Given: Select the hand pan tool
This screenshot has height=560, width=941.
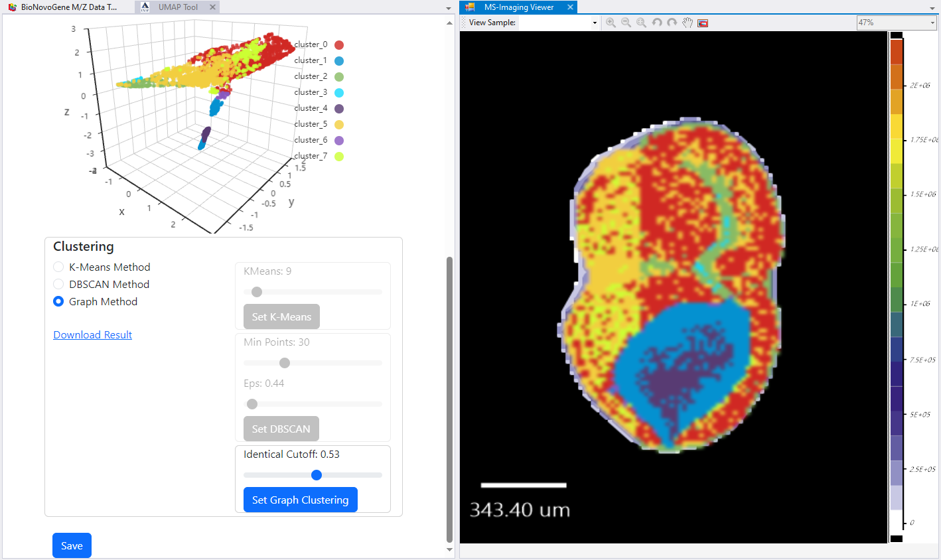Looking at the screenshot, I should pyautogui.click(x=688, y=23).
